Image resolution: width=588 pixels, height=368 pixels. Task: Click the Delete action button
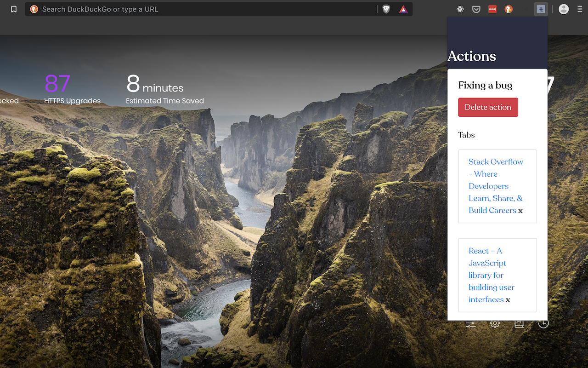tap(488, 107)
